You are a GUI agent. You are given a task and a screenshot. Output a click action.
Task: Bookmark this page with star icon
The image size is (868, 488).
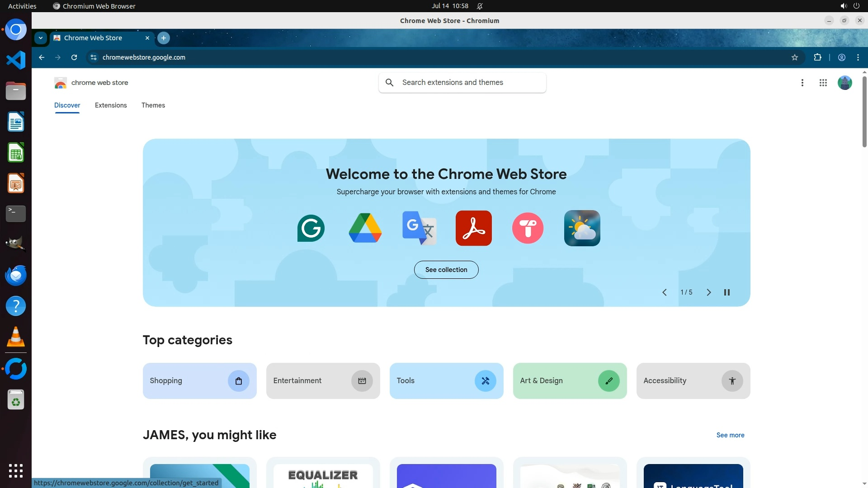[795, 57]
